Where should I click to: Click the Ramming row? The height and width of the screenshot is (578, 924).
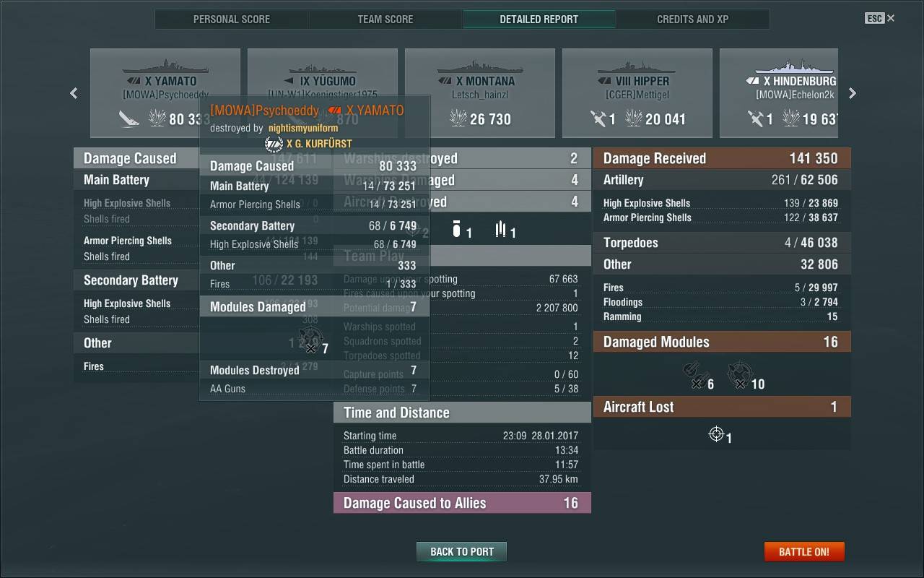pos(722,316)
